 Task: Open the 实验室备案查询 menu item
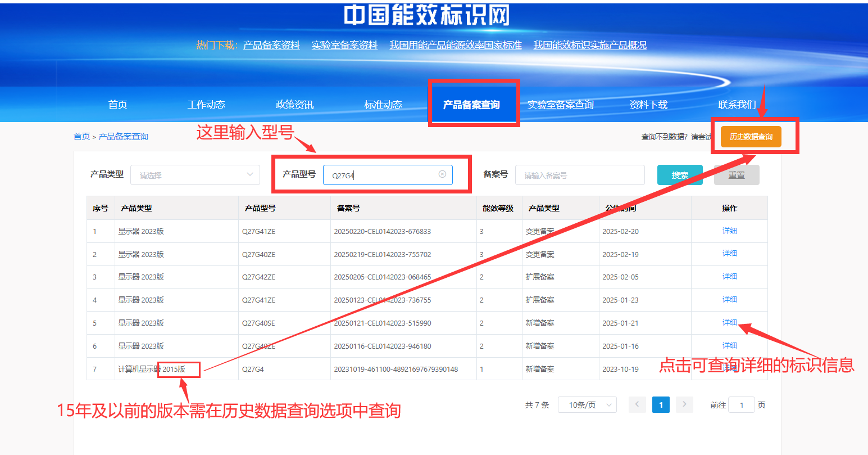560,105
